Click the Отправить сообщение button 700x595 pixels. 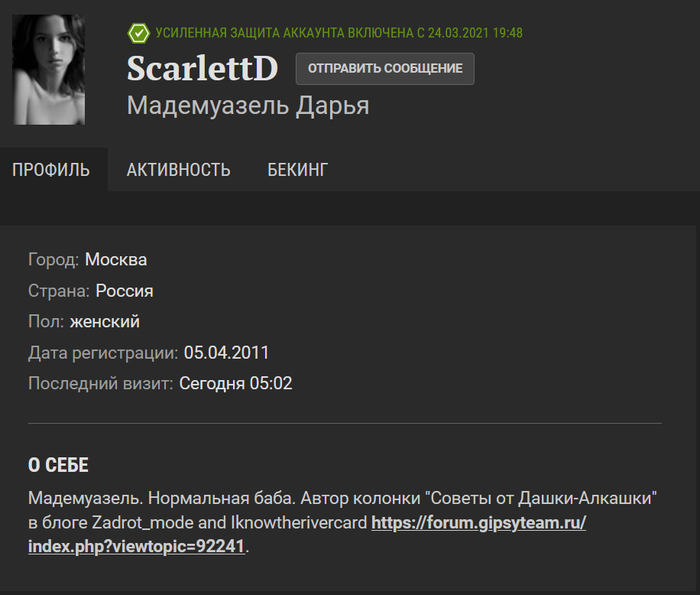(385, 69)
